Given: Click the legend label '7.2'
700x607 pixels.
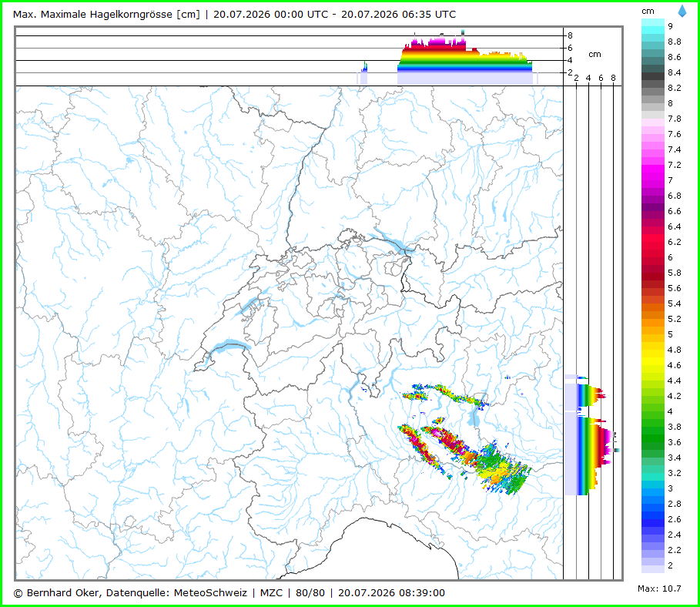Looking at the screenshot, I should click(675, 165).
